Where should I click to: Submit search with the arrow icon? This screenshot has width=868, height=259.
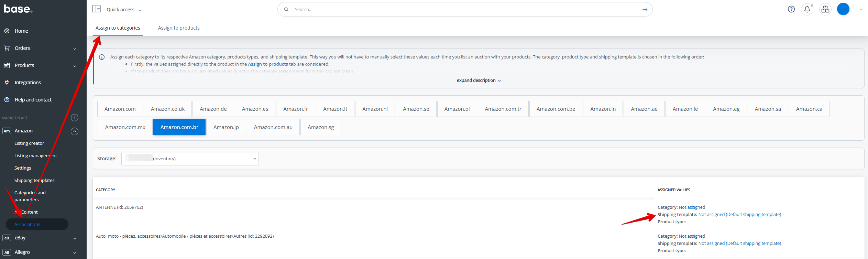(x=645, y=10)
